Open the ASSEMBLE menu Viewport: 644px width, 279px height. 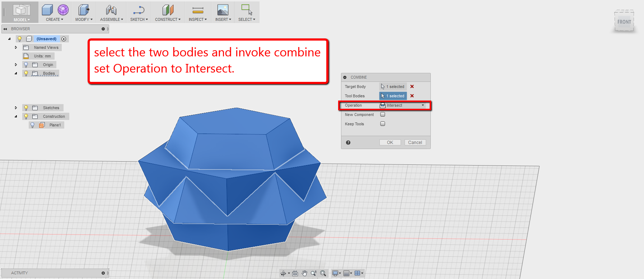(112, 19)
